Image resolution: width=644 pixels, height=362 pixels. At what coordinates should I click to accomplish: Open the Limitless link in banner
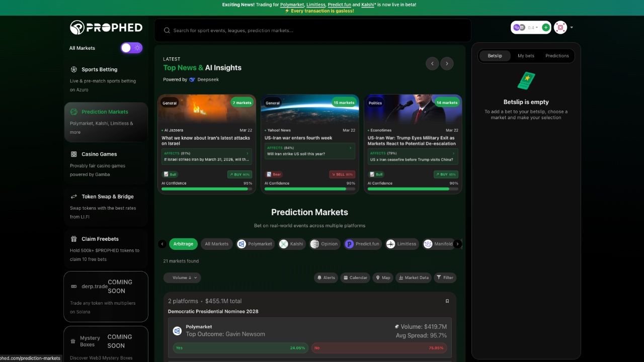(316, 5)
